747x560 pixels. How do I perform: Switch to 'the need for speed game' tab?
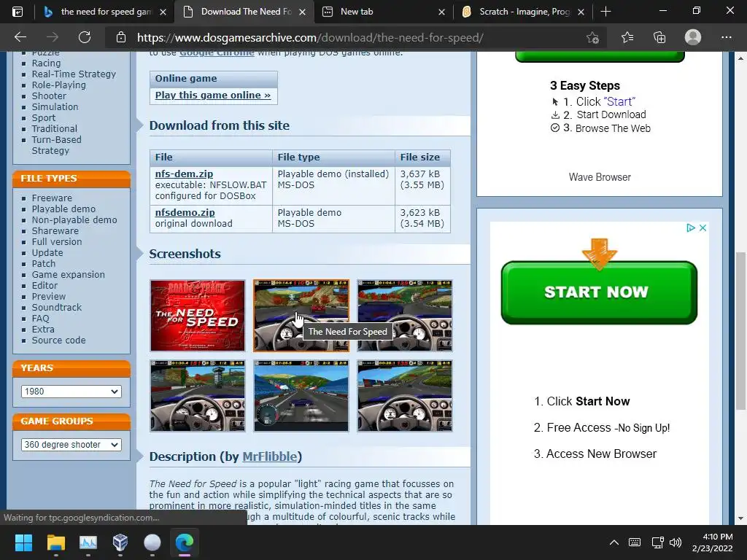click(106, 12)
